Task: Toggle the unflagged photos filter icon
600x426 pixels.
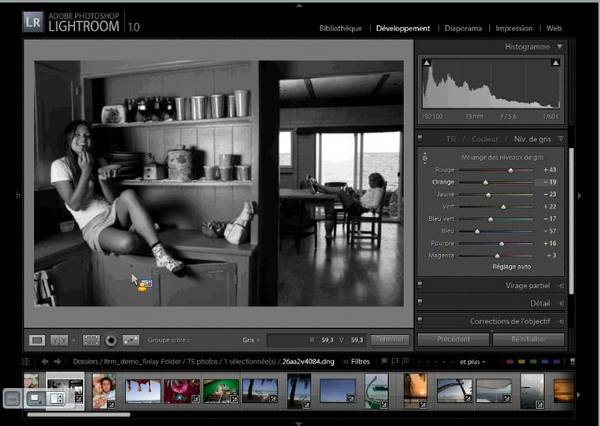Action: 395,361
